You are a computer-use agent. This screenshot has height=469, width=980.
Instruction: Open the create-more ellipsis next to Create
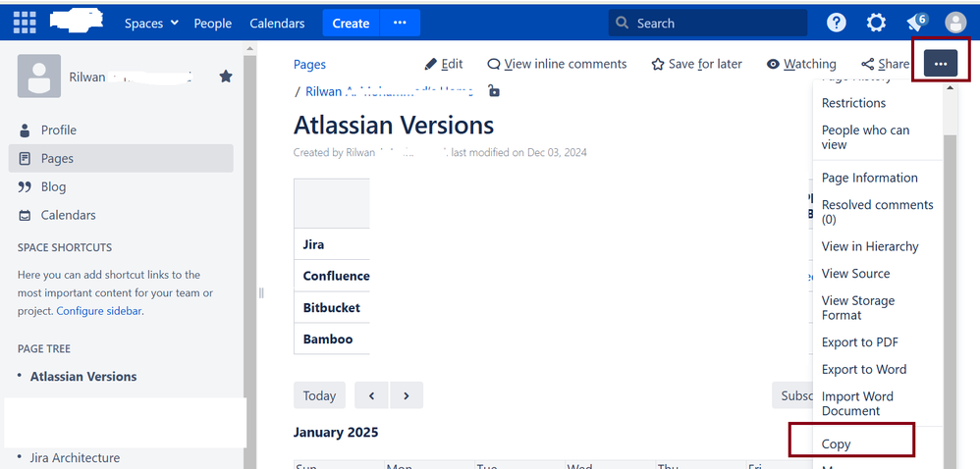click(400, 24)
